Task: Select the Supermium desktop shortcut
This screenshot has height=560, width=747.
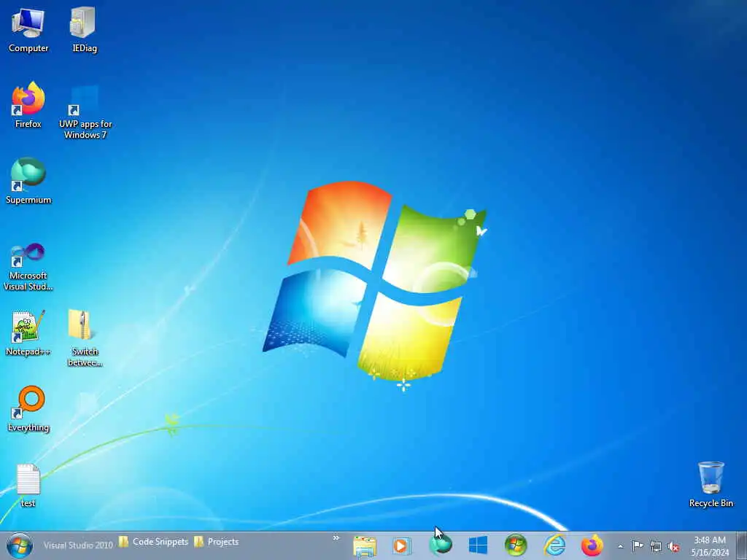Action: tap(28, 181)
